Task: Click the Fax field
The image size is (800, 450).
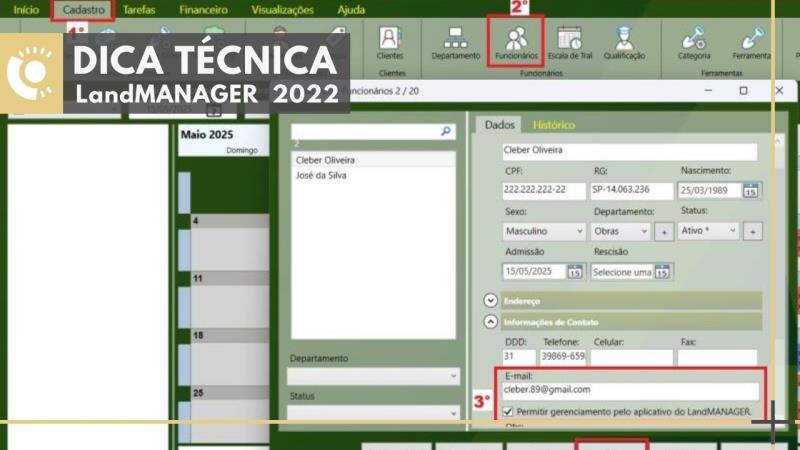Action: point(717,357)
